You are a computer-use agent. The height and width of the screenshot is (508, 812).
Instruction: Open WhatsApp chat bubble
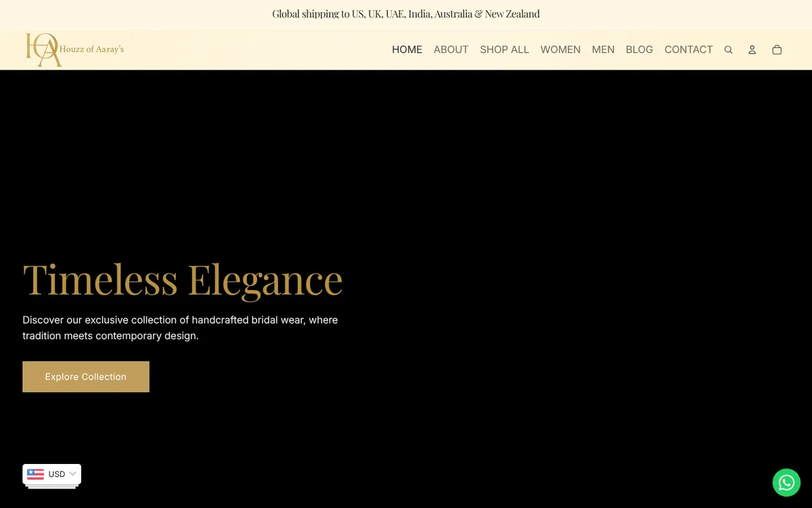(x=786, y=482)
